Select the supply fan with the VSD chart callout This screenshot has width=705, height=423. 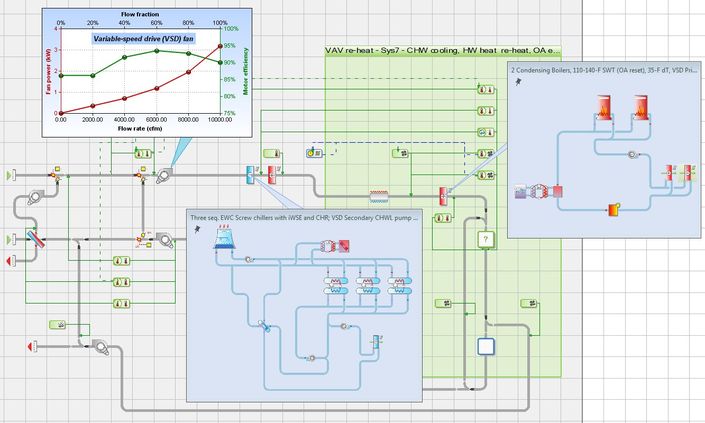coord(164,176)
